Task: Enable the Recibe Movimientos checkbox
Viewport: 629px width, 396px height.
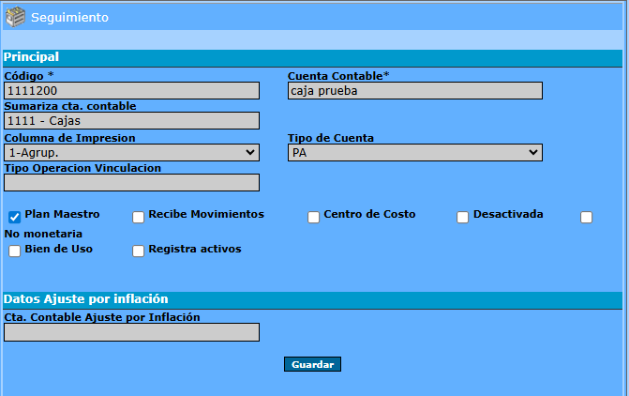Action: tap(138, 217)
